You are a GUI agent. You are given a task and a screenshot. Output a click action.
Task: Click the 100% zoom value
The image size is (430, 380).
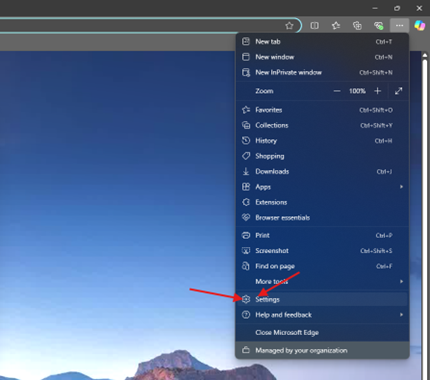click(x=357, y=91)
